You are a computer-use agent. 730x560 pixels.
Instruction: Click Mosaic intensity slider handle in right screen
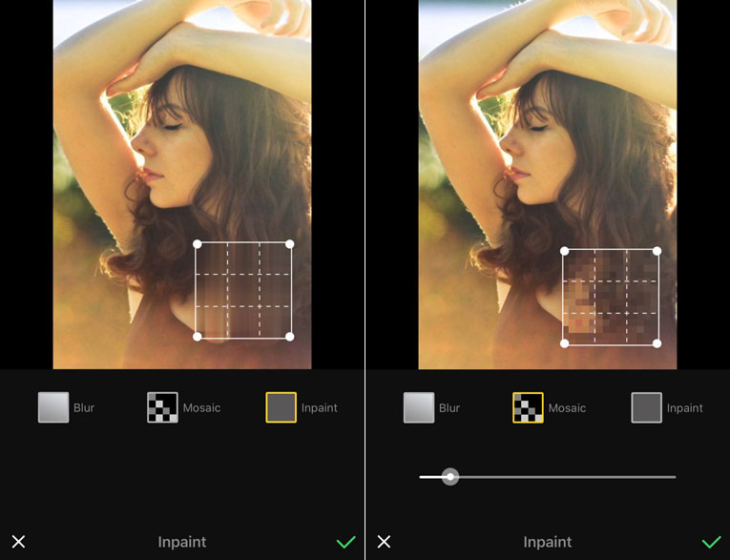click(x=450, y=477)
